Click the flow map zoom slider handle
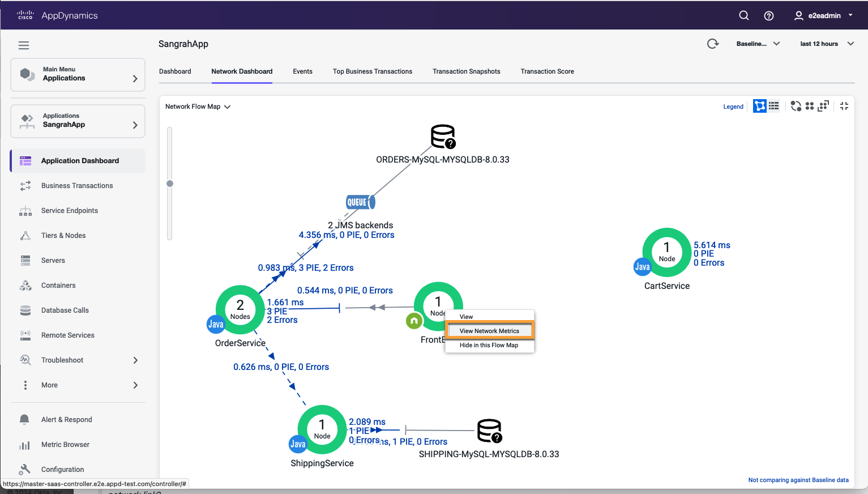The width and height of the screenshot is (868, 494). point(170,184)
